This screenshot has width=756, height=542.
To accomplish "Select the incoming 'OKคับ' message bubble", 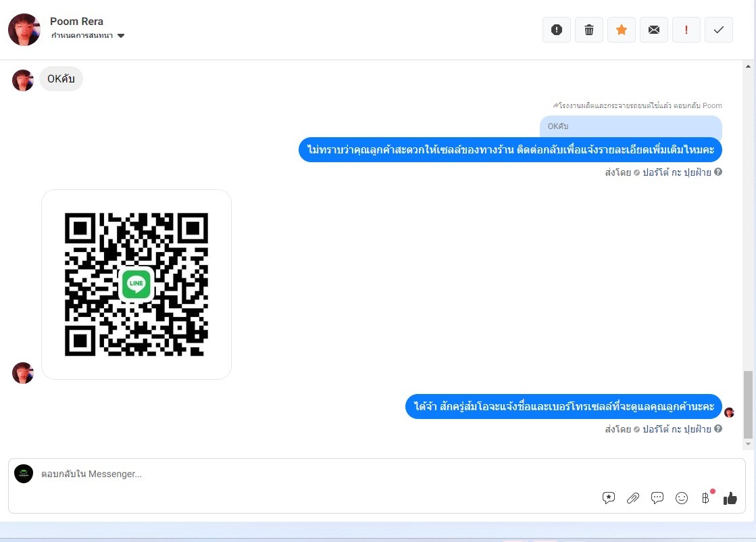I will click(61, 78).
